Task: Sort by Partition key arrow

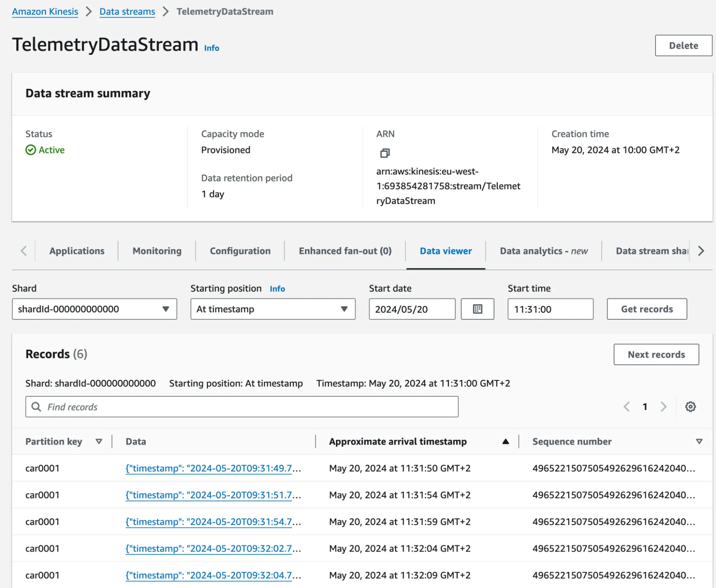Action: (x=99, y=441)
